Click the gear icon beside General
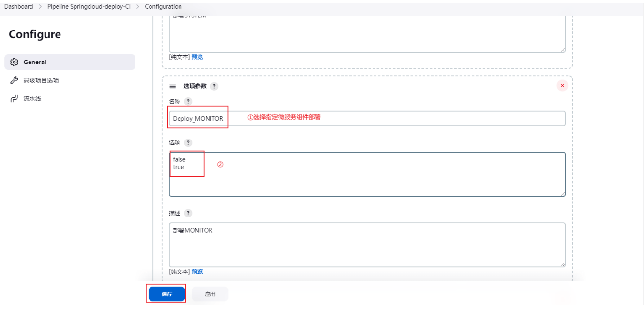Screen dimensions: 644x310 (14, 62)
